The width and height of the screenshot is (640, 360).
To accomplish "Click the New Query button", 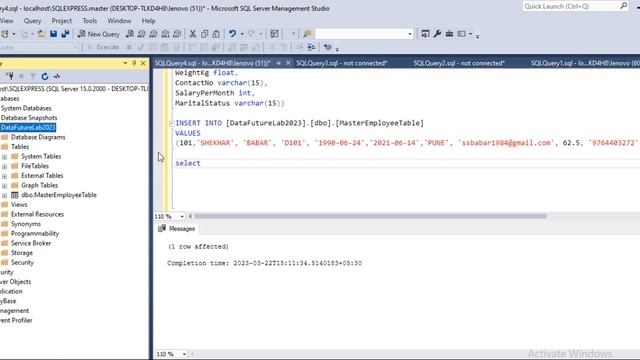I will (x=99, y=34).
